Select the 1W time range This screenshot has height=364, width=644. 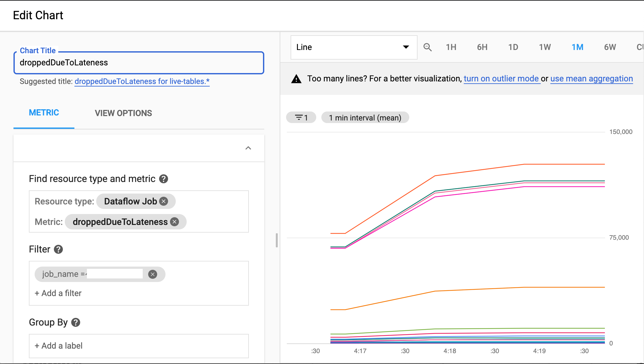tap(545, 47)
